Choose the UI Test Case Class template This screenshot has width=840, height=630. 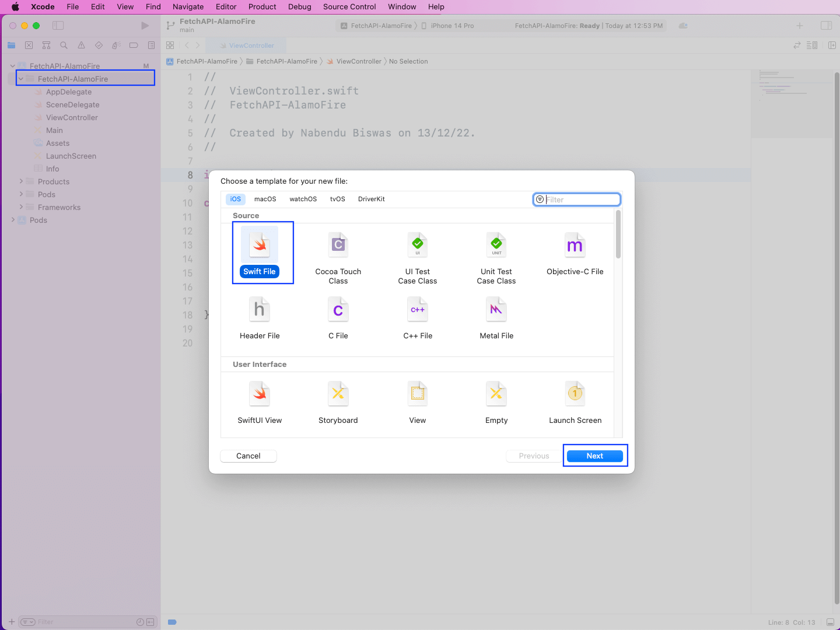pyautogui.click(x=417, y=246)
